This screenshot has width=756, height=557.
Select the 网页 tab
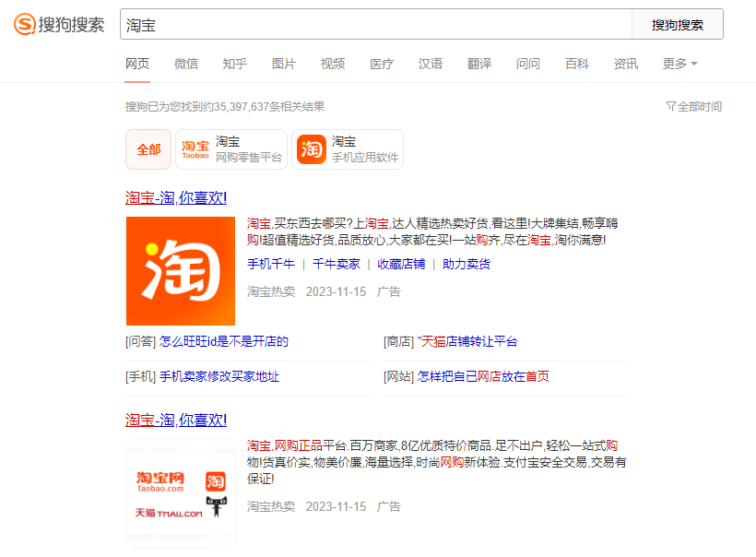point(137,64)
